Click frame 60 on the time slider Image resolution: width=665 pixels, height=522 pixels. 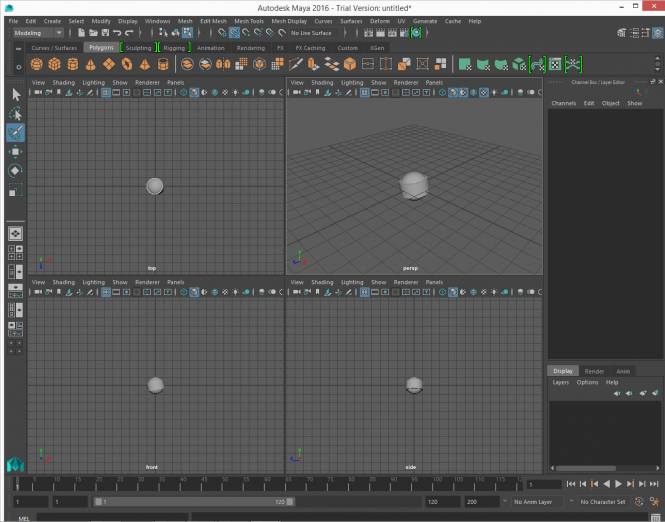pyautogui.click(x=267, y=484)
